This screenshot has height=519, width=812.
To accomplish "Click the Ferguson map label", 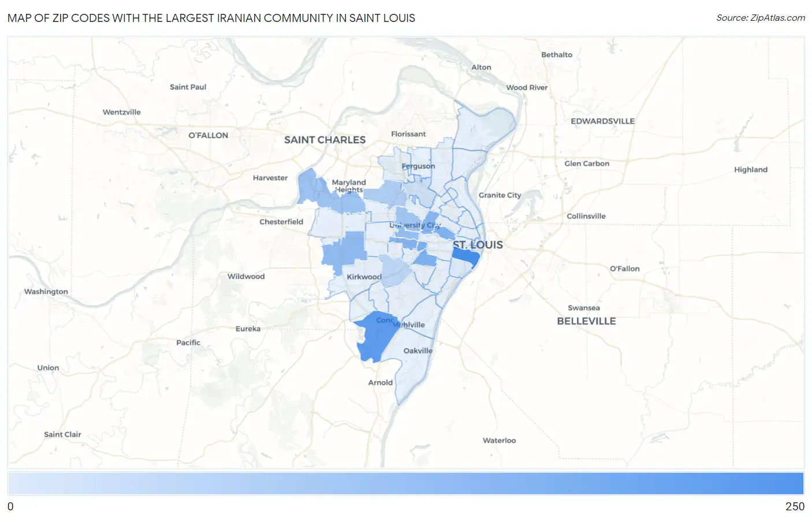I will (418, 166).
